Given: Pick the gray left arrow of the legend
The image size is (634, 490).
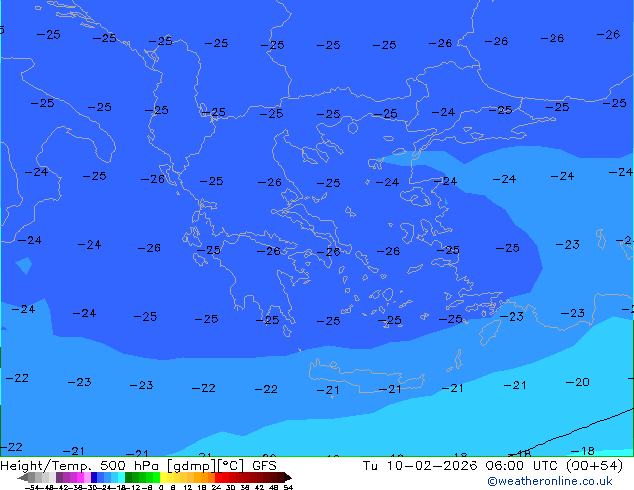Looking at the screenshot, I should tap(23, 477).
